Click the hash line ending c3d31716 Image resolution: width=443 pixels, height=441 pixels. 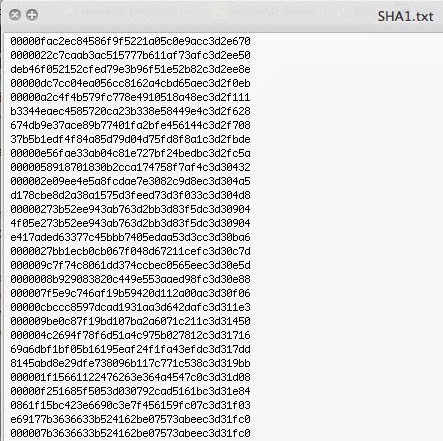[x=130, y=335]
